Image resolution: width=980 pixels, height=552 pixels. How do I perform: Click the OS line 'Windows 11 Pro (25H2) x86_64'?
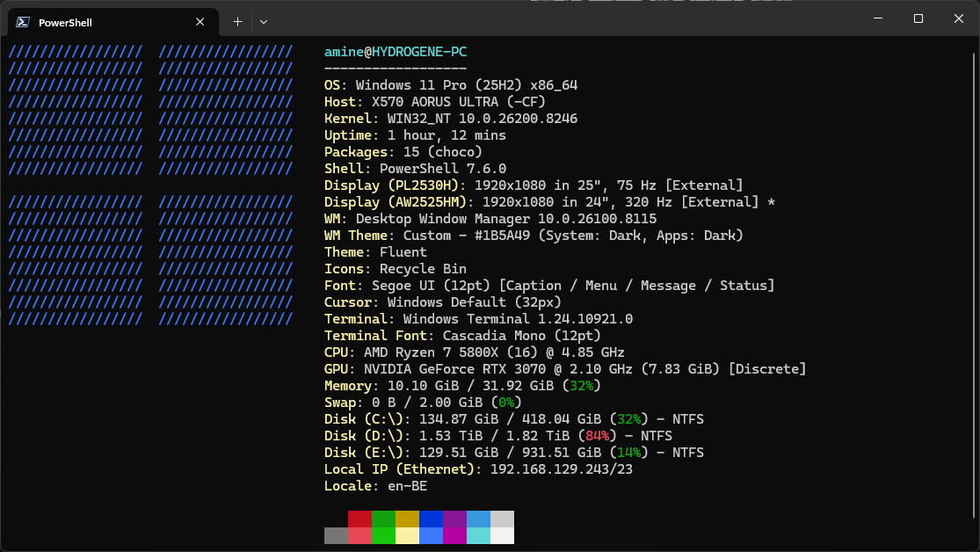[x=451, y=85]
